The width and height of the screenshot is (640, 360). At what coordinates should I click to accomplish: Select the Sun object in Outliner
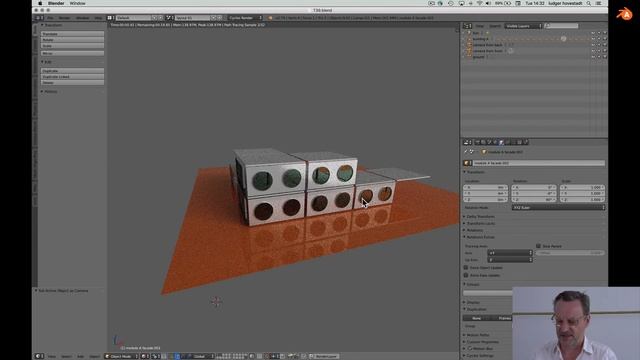coord(476,33)
